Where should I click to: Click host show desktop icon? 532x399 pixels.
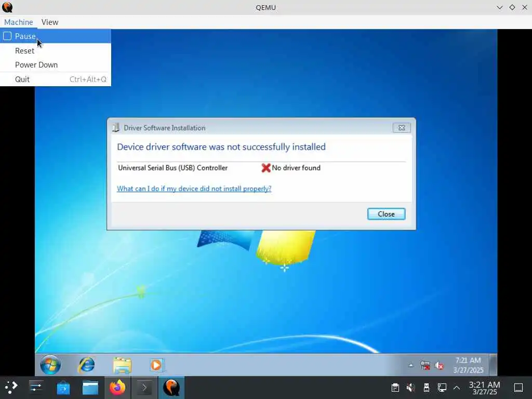coord(518,388)
